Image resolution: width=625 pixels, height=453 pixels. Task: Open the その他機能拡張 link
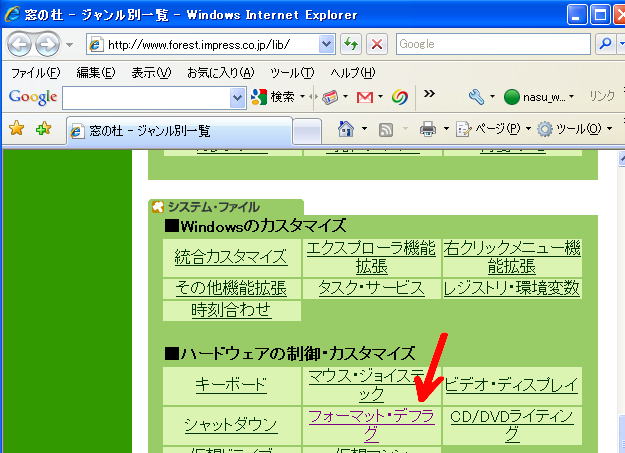[x=231, y=288]
